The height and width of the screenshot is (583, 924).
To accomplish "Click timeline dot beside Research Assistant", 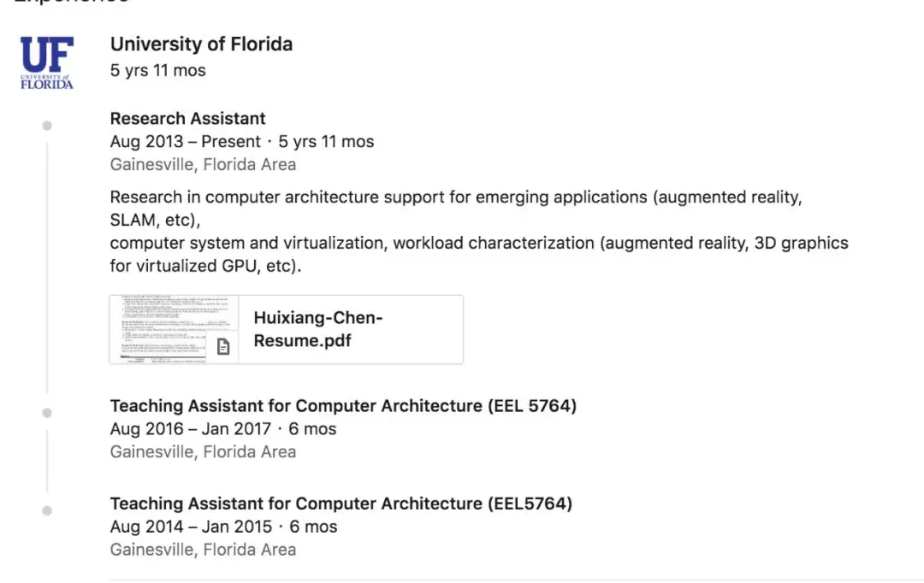I will [47, 126].
